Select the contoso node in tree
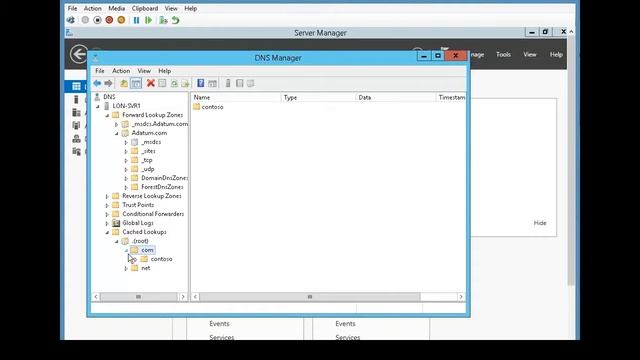This screenshot has height=360, width=640. click(161, 259)
